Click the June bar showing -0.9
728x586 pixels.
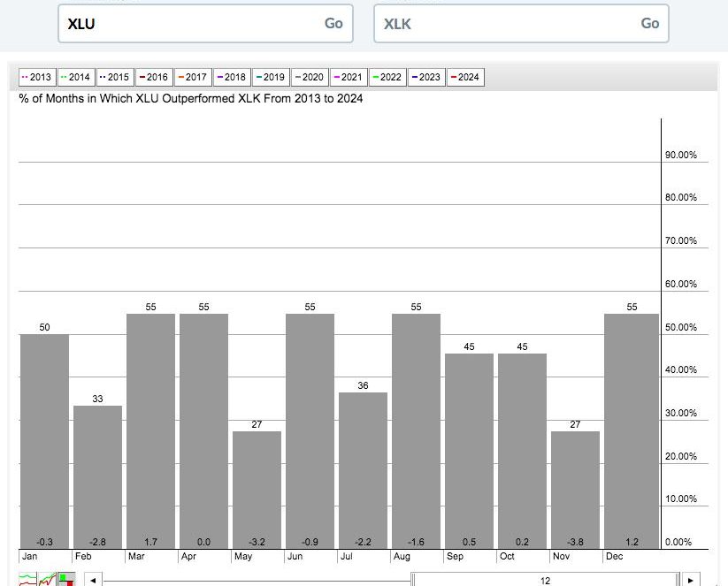[x=310, y=431]
